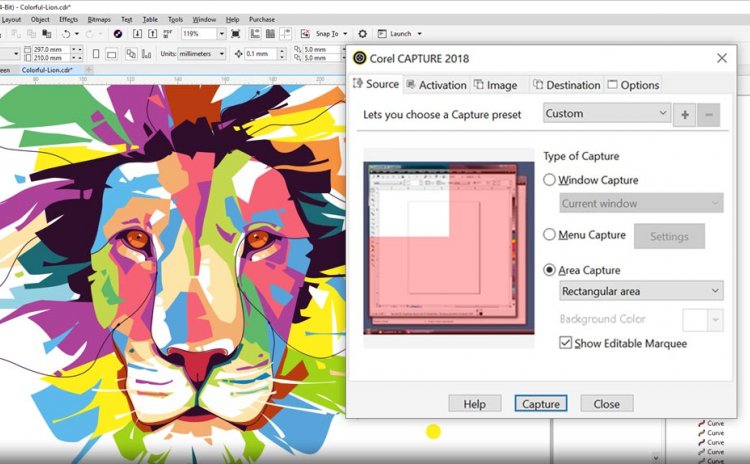750x464 pixels.
Task: Open the Window menu
Action: 204,20
